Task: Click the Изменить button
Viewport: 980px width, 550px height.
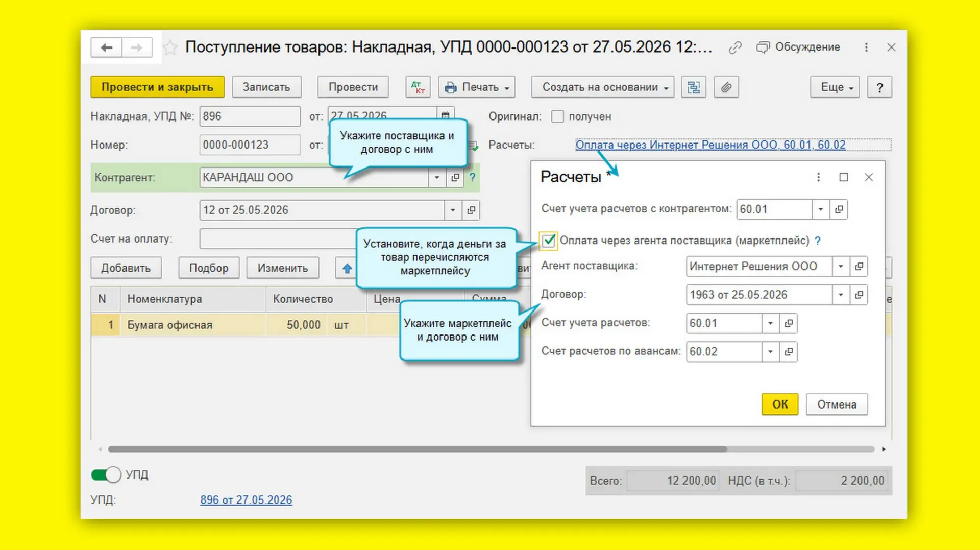Action: click(x=283, y=268)
